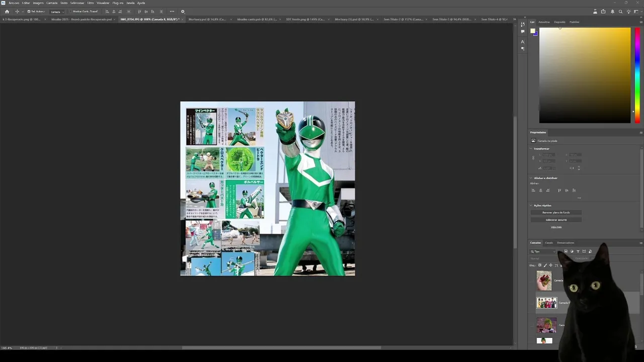Select the hand holding badge layer thumbnail
This screenshot has height=362, width=644.
[x=544, y=281]
